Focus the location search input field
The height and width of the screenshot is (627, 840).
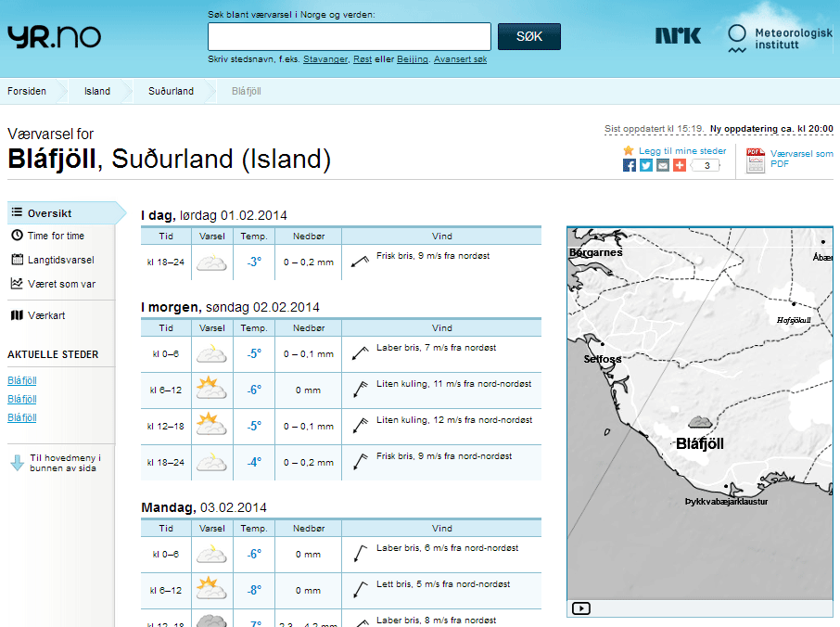350,36
